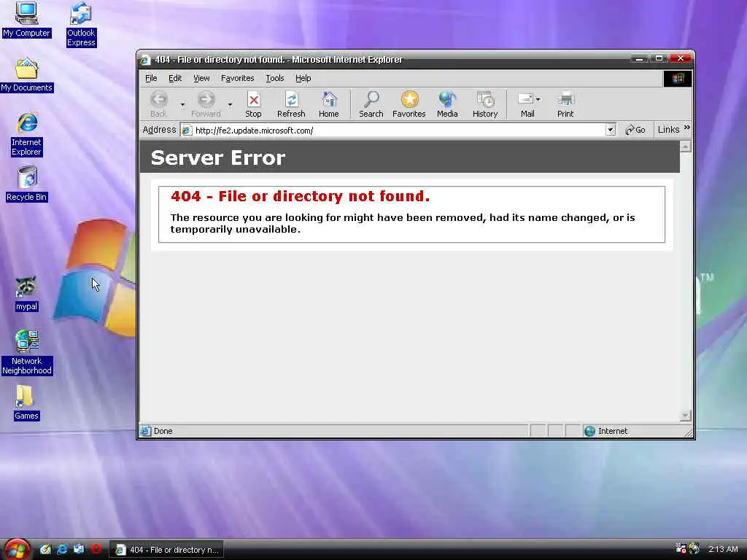Expand the Back button history dropdown arrow

[x=182, y=104]
